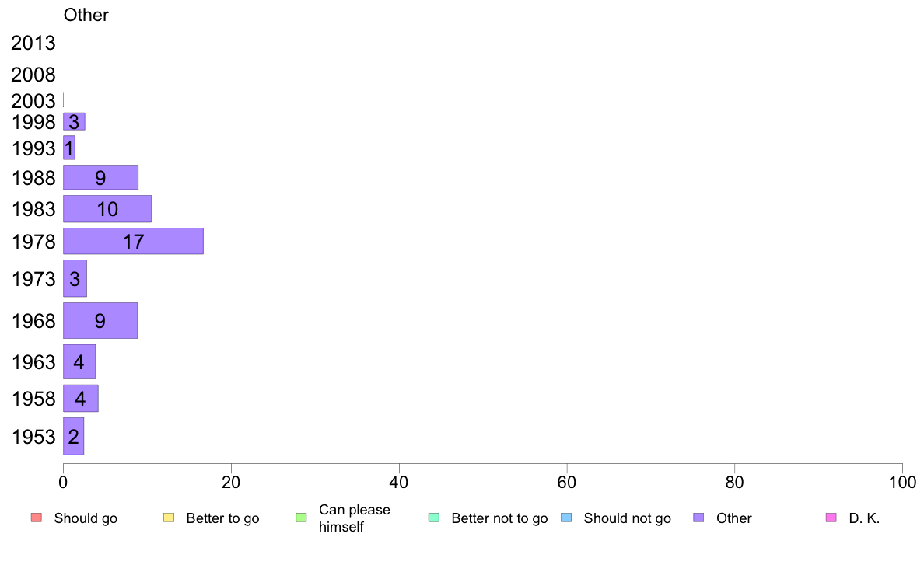Click the red Should go legend swatch
Image resolution: width=924 pixels, height=572 pixels.
(37, 518)
